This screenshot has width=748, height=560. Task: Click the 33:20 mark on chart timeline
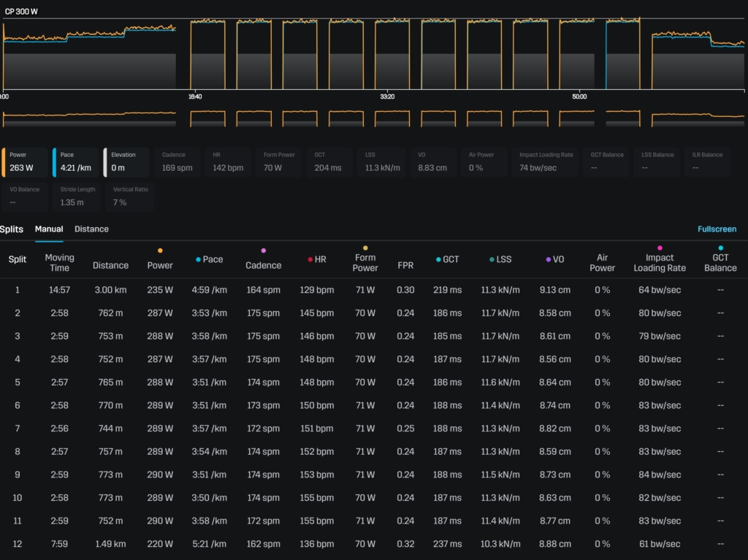[x=387, y=96]
